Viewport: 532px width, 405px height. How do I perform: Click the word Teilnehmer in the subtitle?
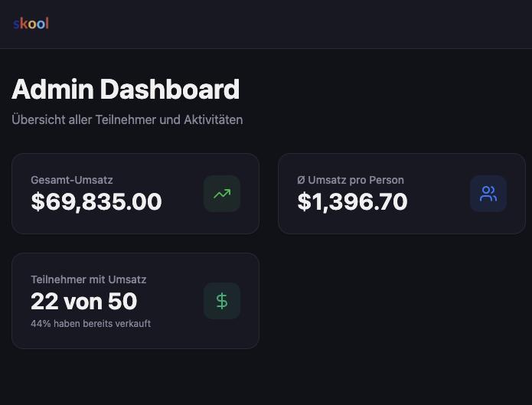point(126,120)
